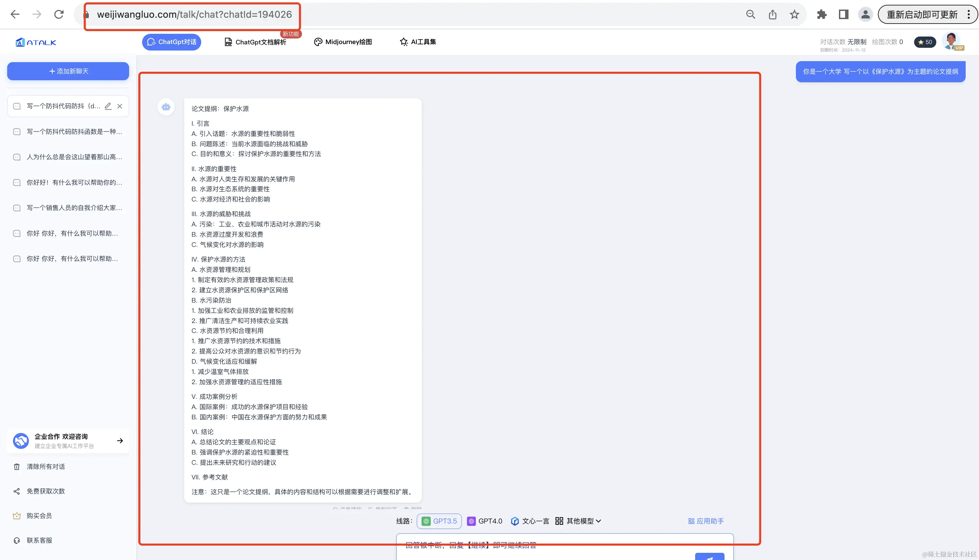This screenshot has height=560, width=979.
Task: Click the browser extensions puzzle icon
Action: 821,15
